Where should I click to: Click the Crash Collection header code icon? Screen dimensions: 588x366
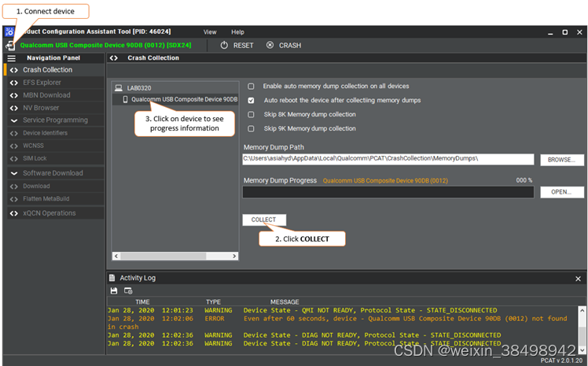tap(114, 58)
